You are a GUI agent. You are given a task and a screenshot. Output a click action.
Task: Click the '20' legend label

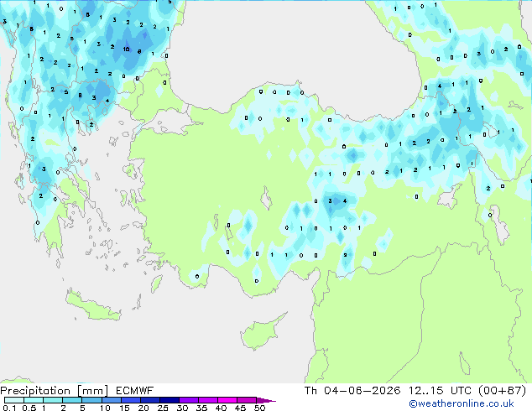click(143, 408)
